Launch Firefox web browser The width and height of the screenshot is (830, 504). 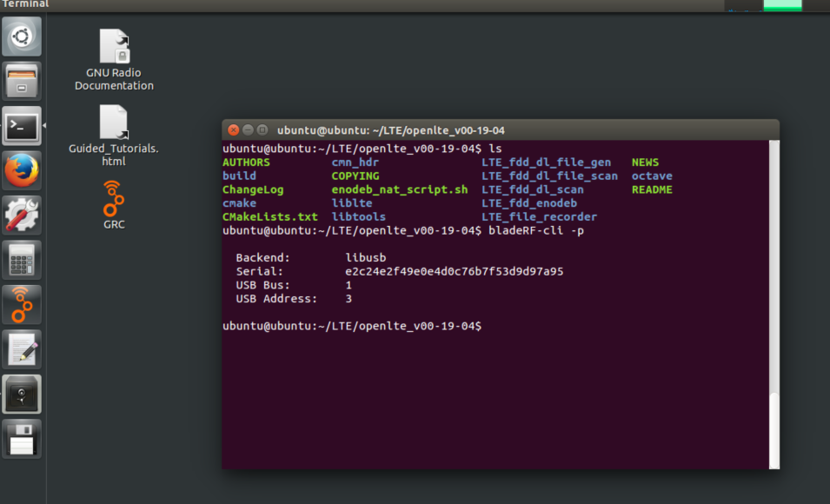pos(22,171)
